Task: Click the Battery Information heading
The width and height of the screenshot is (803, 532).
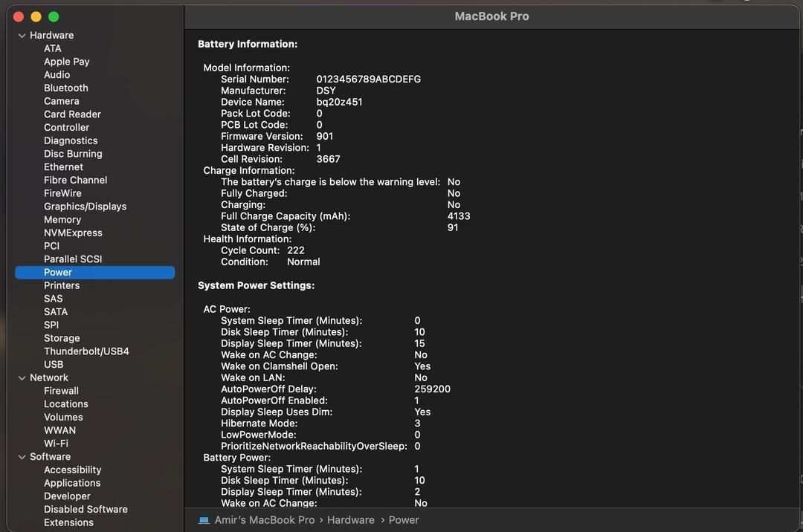Action: [248, 45]
